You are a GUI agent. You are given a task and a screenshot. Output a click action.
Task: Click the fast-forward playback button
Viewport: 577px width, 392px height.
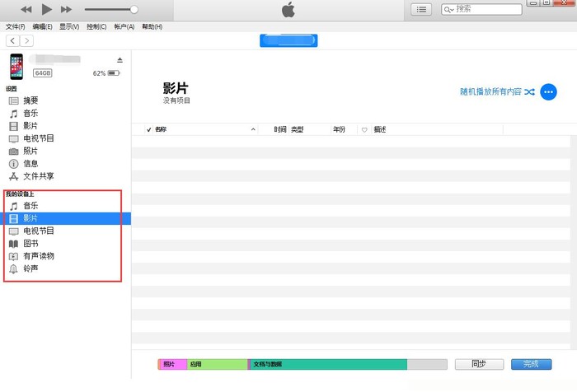click(66, 10)
